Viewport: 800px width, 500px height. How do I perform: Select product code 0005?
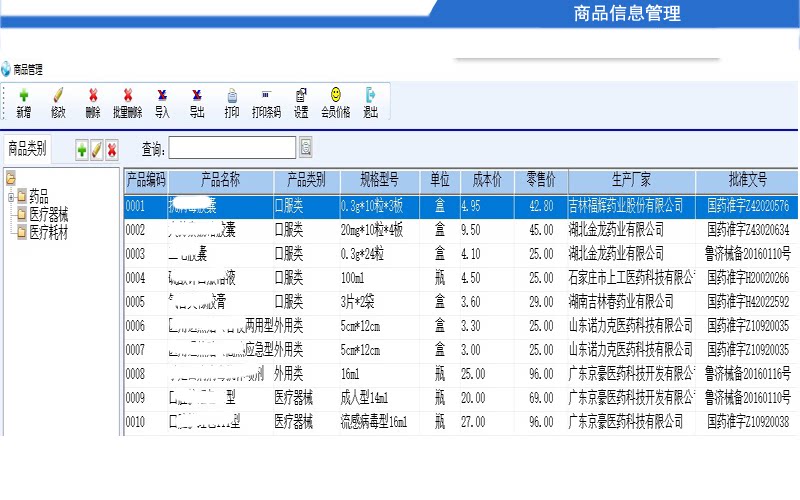pos(135,302)
